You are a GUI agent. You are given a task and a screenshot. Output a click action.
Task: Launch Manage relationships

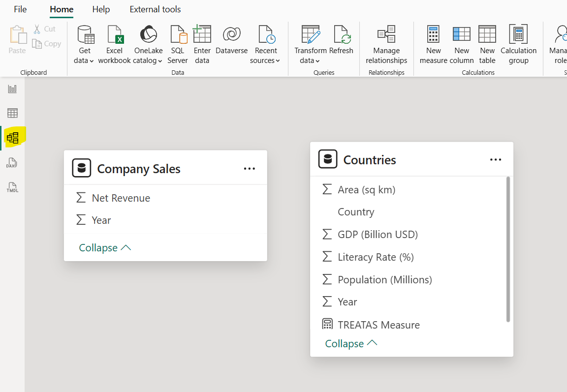[x=386, y=44]
